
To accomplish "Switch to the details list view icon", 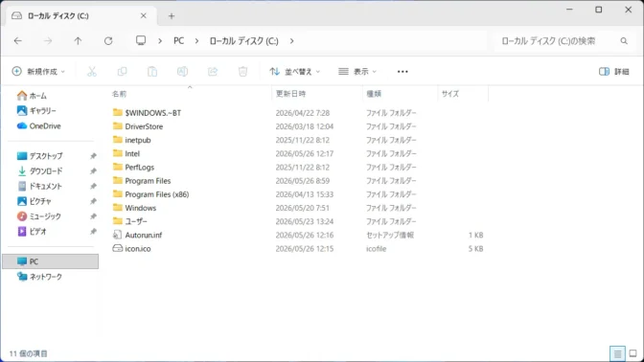I will tap(617, 353).
